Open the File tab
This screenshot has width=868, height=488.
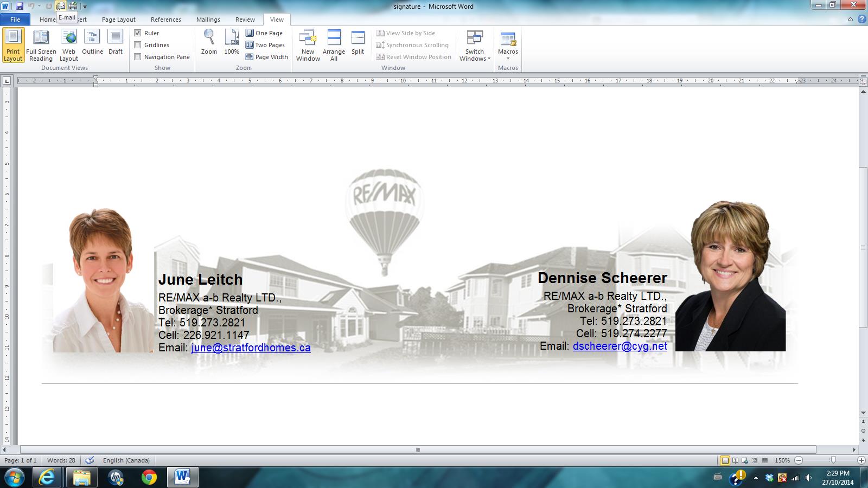click(15, 20)
